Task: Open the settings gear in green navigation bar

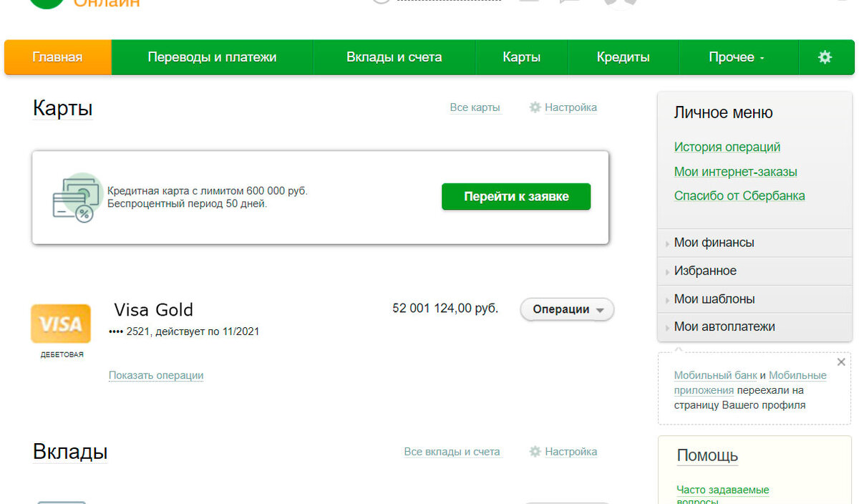Action: (825, 57)
